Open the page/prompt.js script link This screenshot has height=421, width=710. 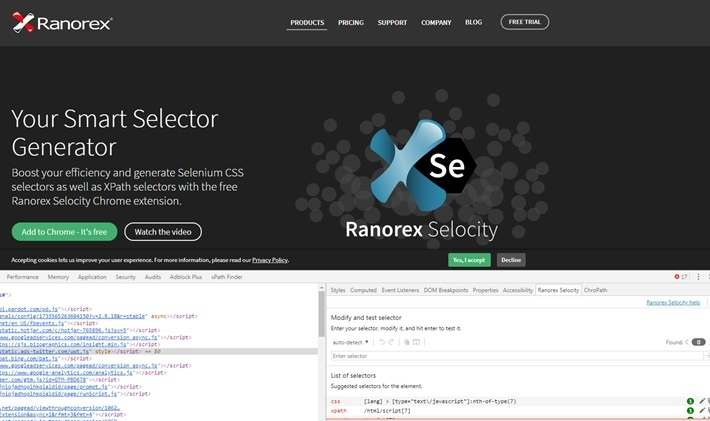(x=54, y=387)
